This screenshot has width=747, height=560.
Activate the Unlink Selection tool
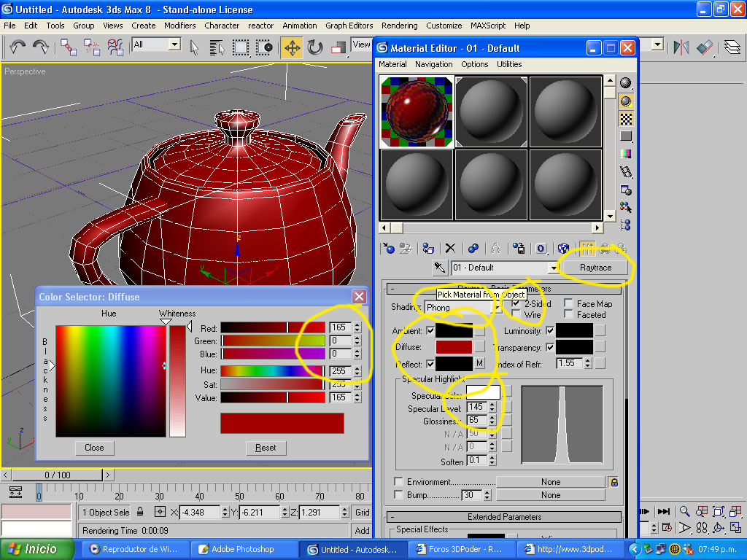click(x=91, y=47)
